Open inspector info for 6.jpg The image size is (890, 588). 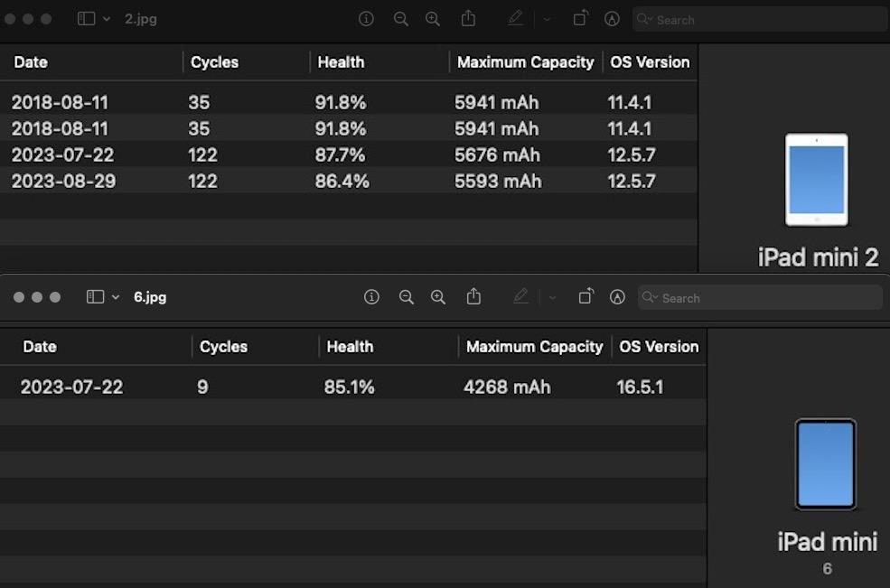tap(371, 297)
